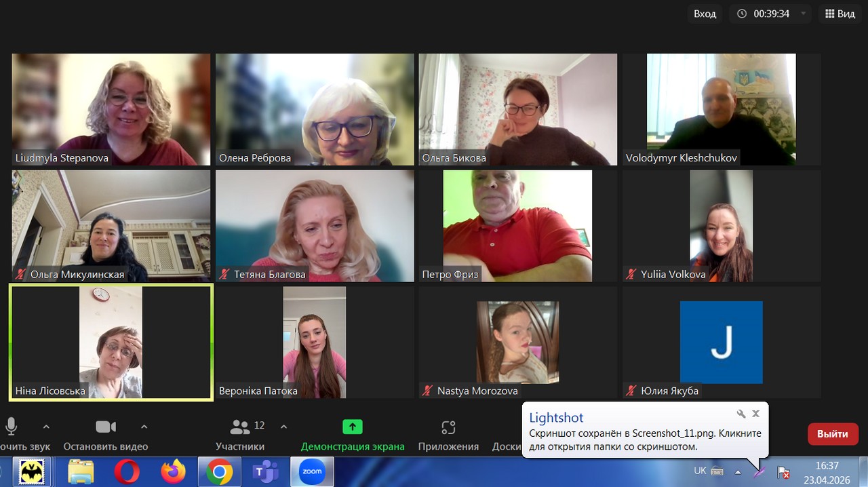Toggle microphone mute in Zoom toolbar
Viewport: 868px width, 487px height.
pos(12,427)
